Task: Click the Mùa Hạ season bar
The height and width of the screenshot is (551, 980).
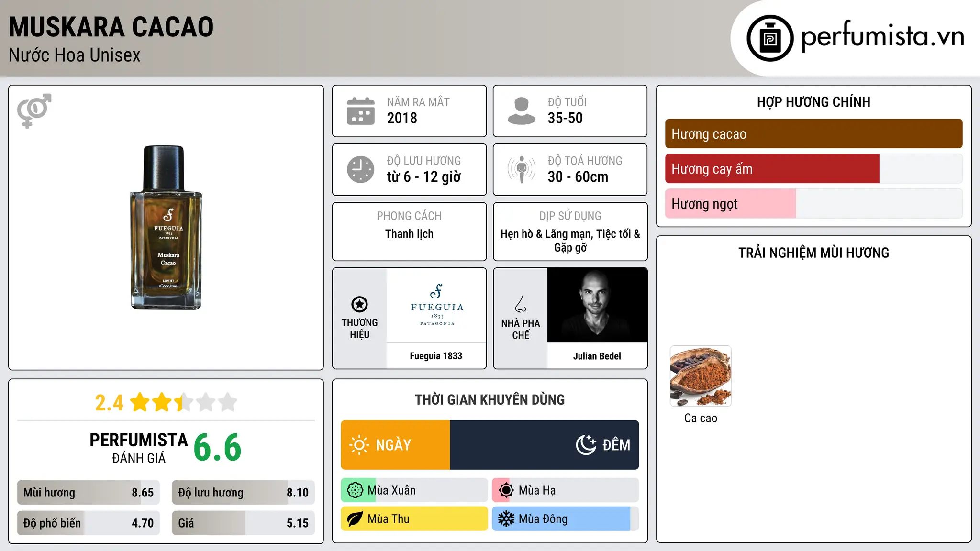Action: coord(566,490)
